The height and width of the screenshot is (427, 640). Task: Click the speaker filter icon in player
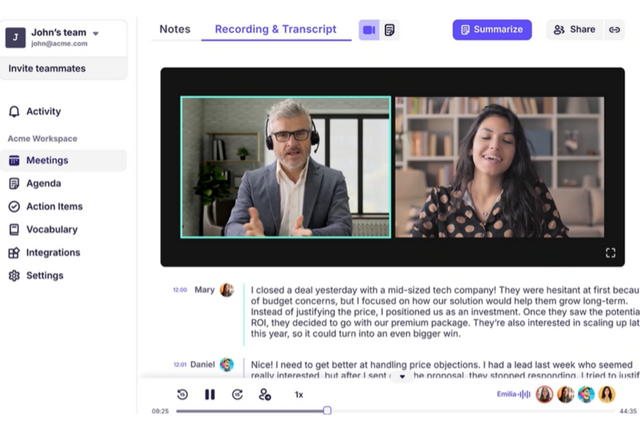(x=265, y=394)
